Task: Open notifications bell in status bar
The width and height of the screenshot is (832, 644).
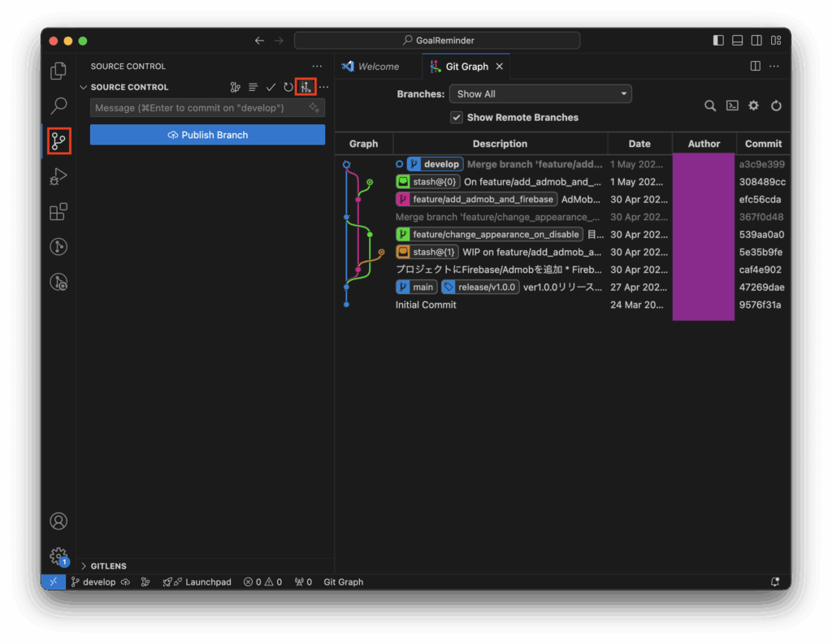Action: (775, 582)
